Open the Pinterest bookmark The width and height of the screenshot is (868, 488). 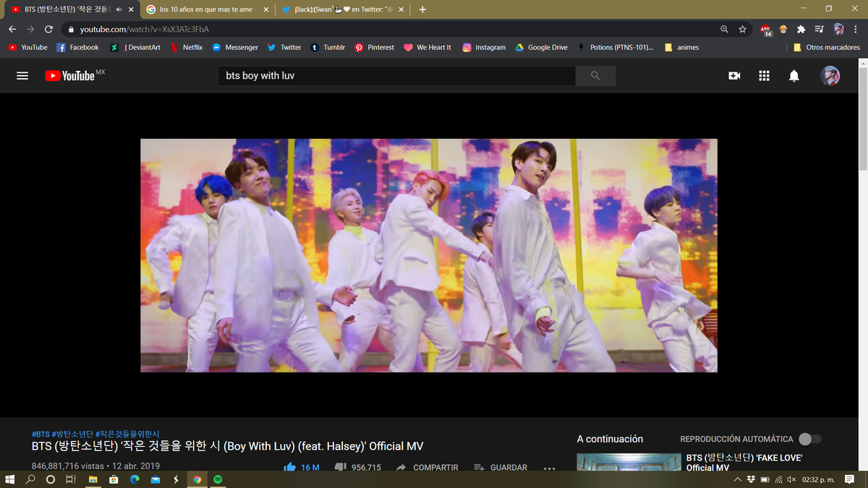tap(374, 47)
